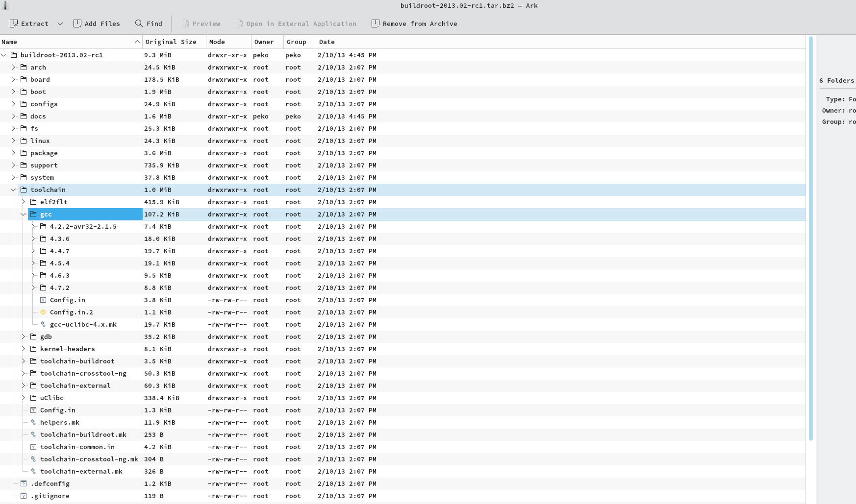Viewport: 856px width, 504px height.
Task: Sort by the Mode column header
Action: (x=228, y=42)
